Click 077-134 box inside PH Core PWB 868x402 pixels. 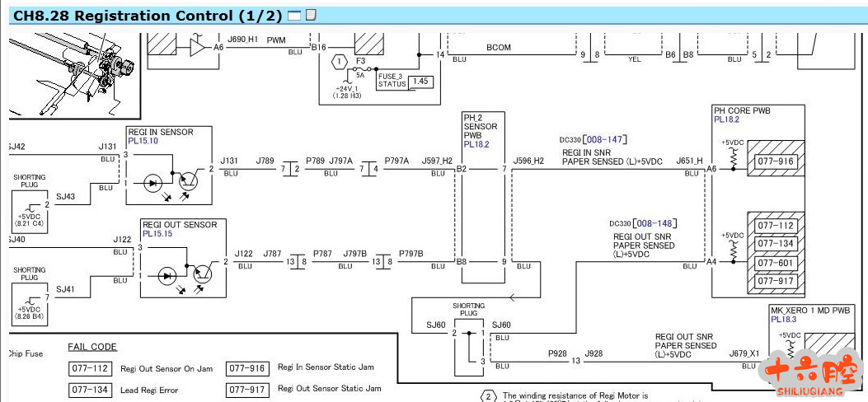(775, 243)
